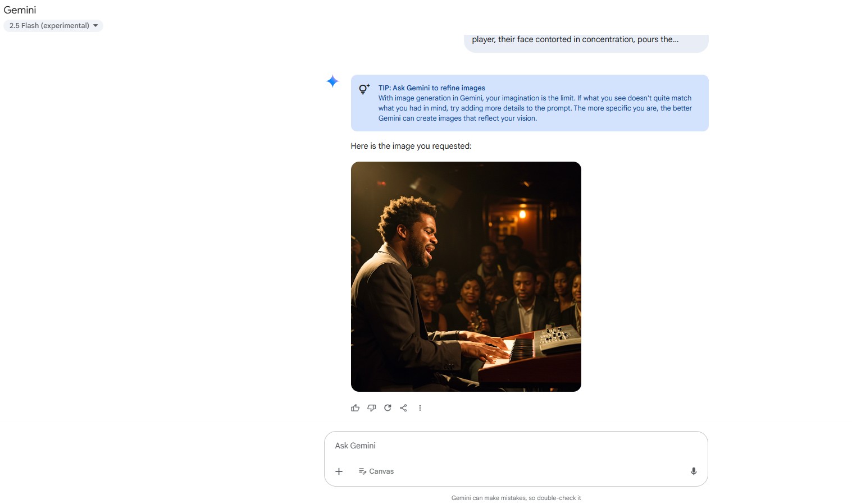
Task: Click the thumbs up good response icon
Action: 355,408
